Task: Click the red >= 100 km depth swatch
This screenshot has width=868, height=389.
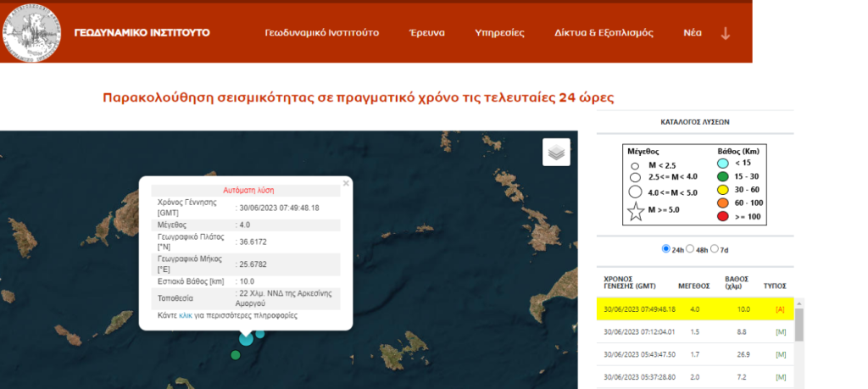Action: 725,217
